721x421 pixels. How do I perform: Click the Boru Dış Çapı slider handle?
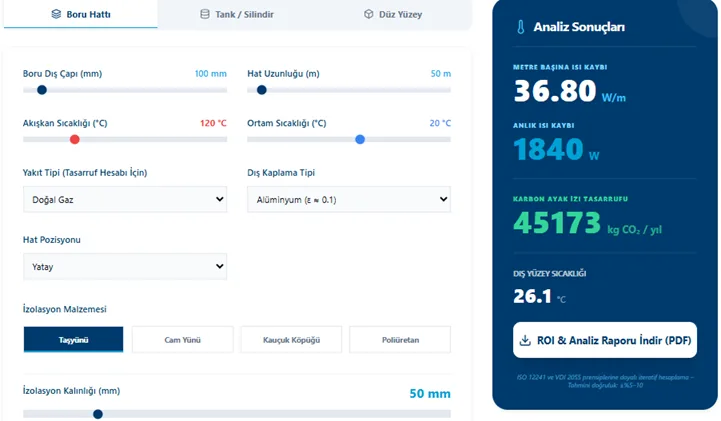pos(42,90)
